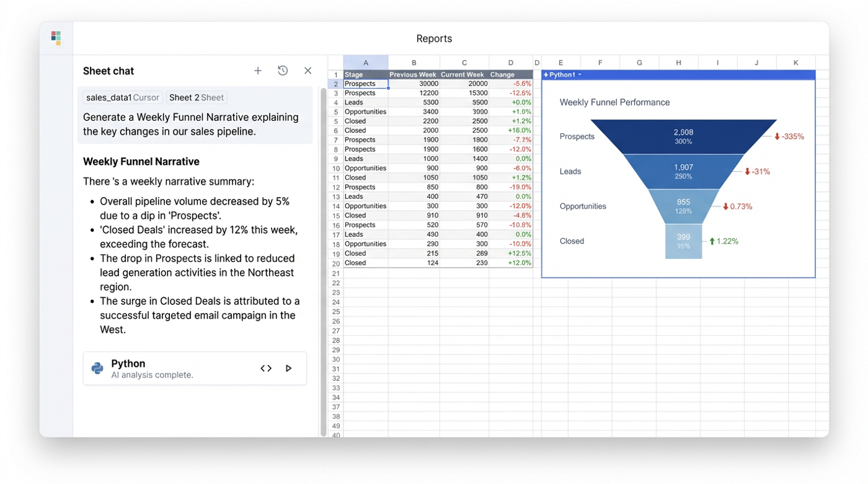Select row 20 header number

[x=335, y=263]
